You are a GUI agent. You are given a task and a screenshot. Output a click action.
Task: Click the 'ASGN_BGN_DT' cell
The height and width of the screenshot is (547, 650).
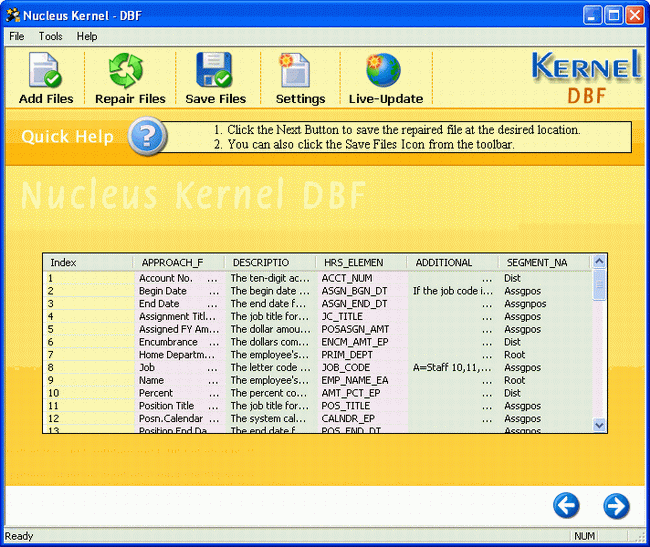362,291
